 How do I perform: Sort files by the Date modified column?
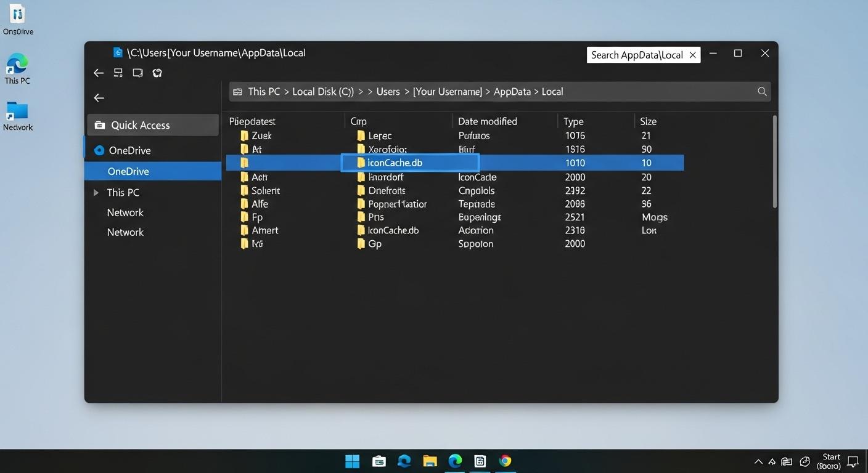[x=487, y=121]
